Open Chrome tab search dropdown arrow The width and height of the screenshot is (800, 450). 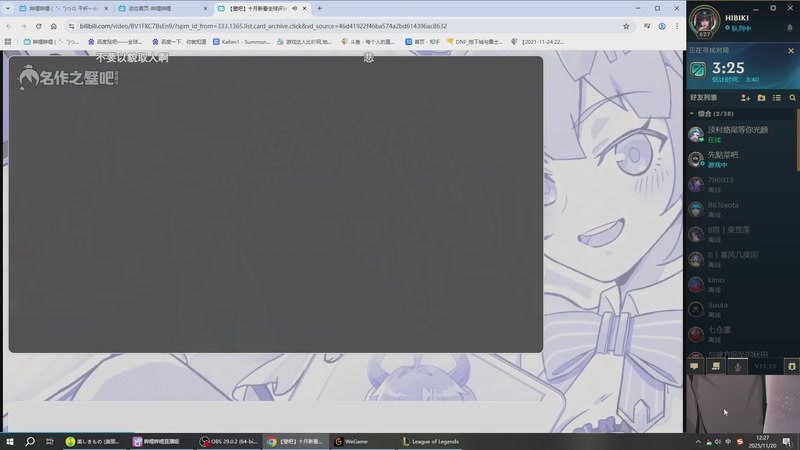tap(8, 9)
